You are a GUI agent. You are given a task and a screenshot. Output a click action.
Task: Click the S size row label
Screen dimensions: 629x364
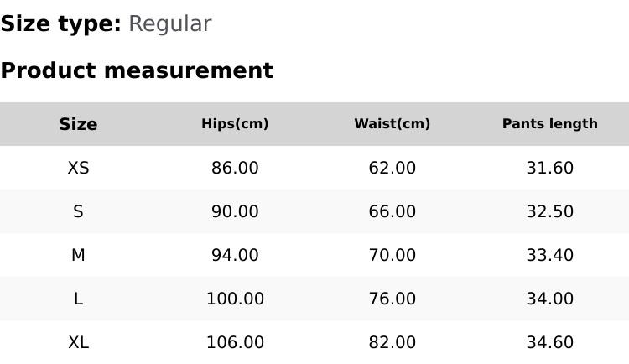78,212
